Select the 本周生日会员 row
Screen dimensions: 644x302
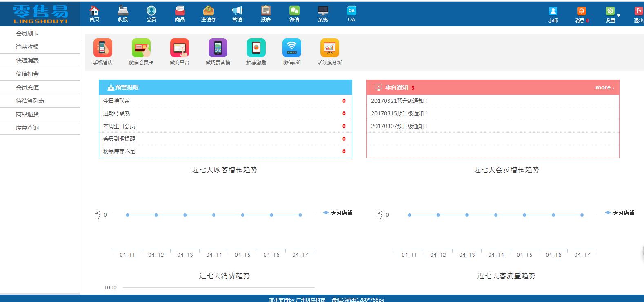coord(225,126)
